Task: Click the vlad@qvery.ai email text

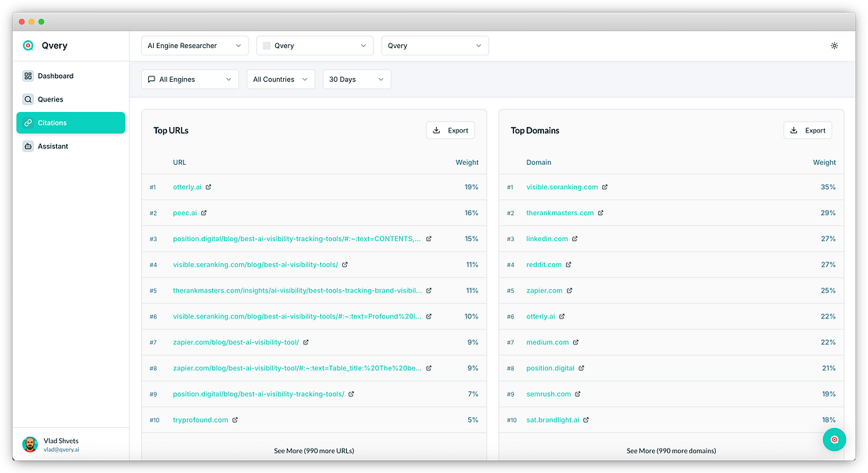Action: tap(61, 449)
